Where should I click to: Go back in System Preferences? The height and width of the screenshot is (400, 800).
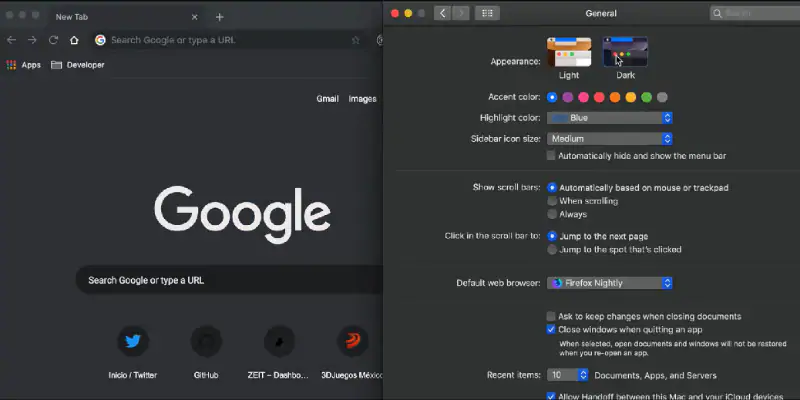[x=442, y=13]
